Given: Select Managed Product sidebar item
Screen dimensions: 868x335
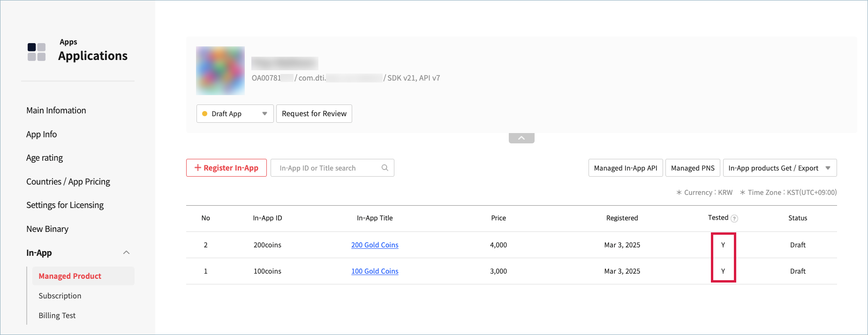Looking at the screenshot, I should (70, 276).
